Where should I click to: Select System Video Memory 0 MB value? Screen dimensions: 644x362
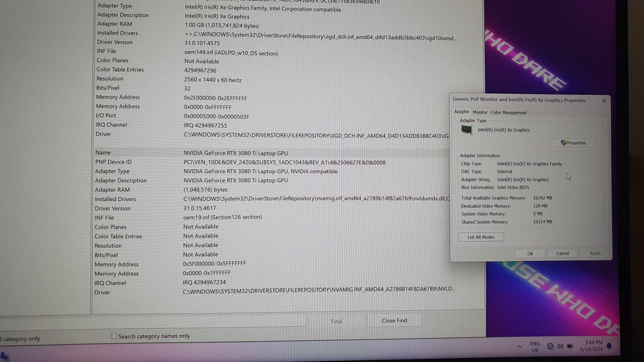[538, 214]
